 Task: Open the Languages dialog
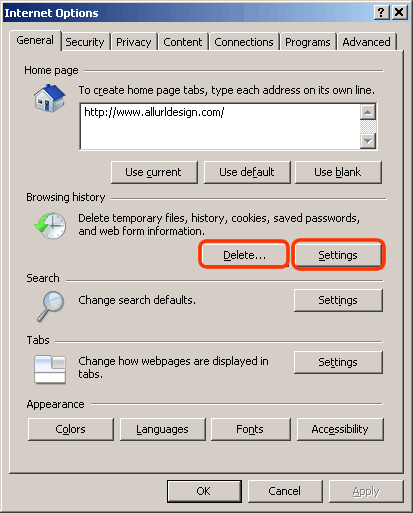[x=162, y=429]
